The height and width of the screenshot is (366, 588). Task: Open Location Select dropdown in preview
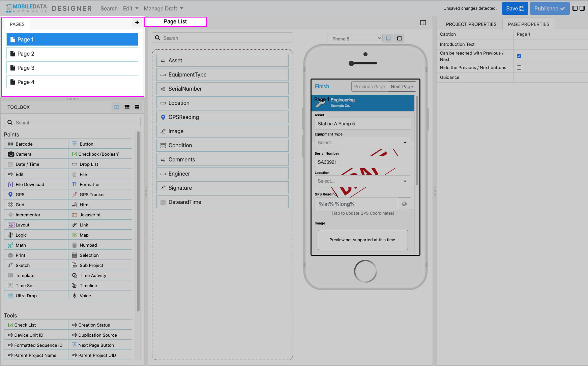362,181
